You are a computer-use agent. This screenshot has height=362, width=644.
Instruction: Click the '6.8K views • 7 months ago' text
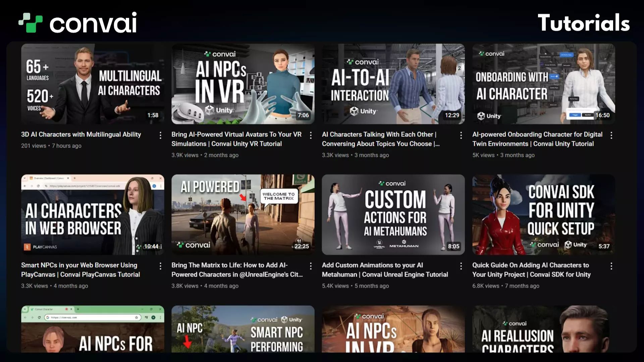[506, 286]
